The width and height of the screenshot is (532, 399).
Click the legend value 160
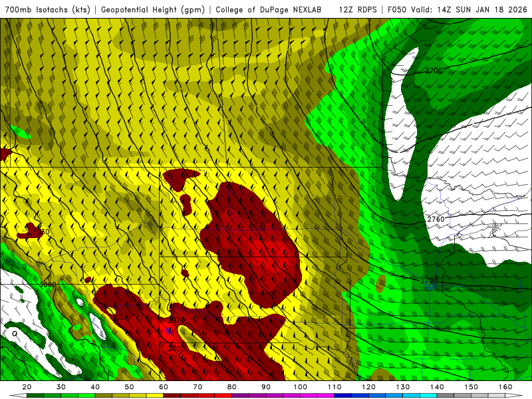(505, 387)
